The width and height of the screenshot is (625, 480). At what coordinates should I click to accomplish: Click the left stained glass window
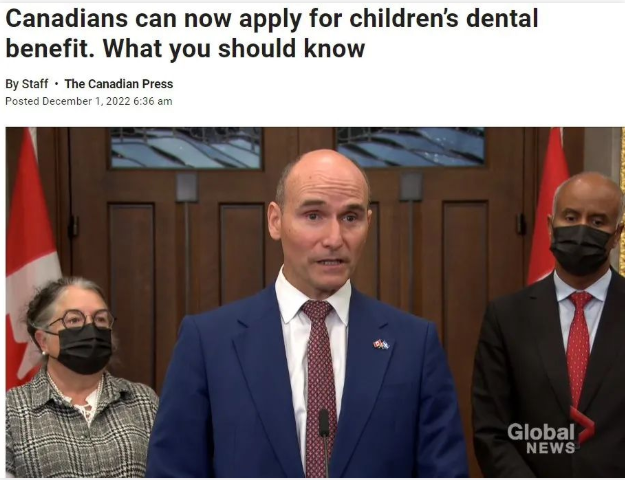pyautogui.click(x=186, y=148)
